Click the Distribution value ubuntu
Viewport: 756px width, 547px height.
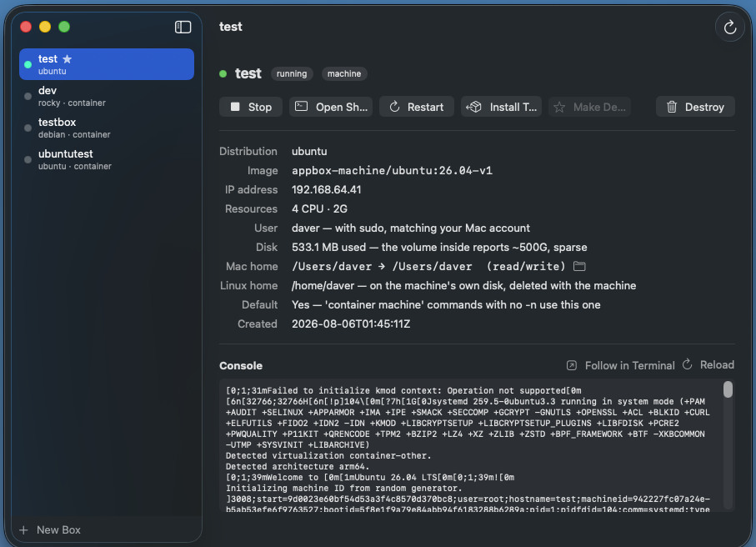(309, 152)
